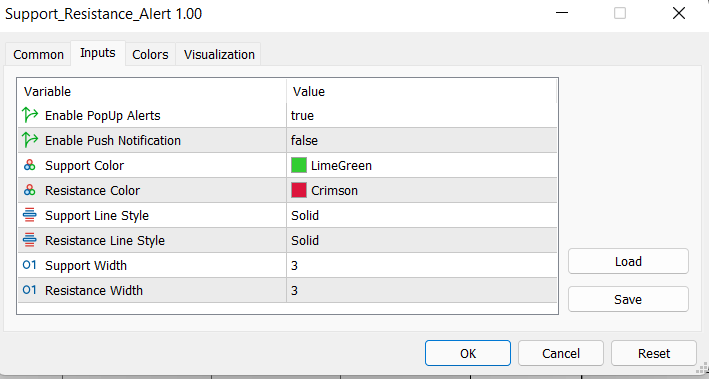Viewport: 709px width, 379px height.
Task: Click the Crimson color name text
Action: (x=335, y=190)
